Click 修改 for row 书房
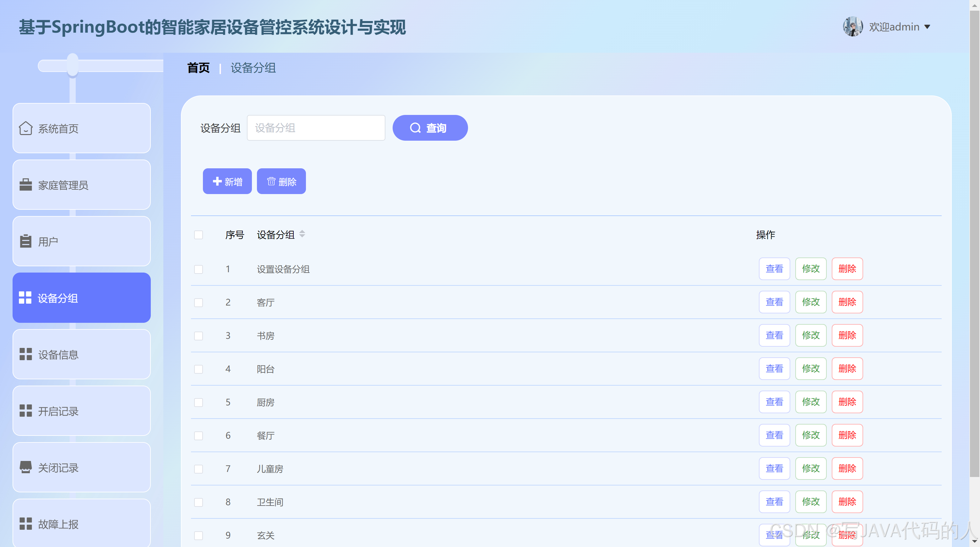Screen dimensions: 980x547 coord(811,335)
